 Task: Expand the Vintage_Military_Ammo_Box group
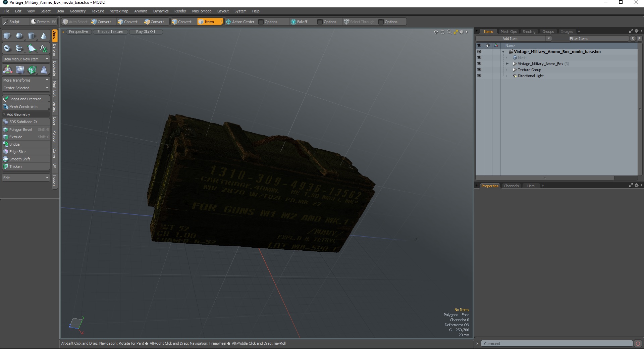507,64
